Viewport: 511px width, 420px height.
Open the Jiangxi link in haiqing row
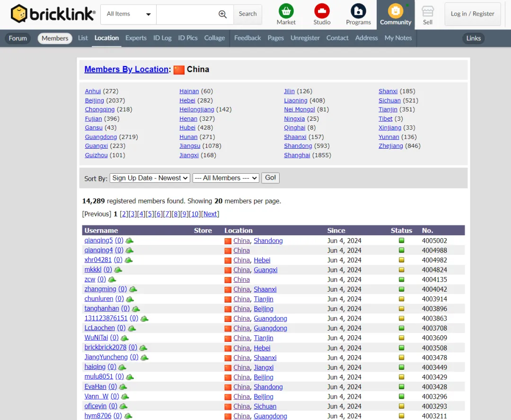click(264, 367)
